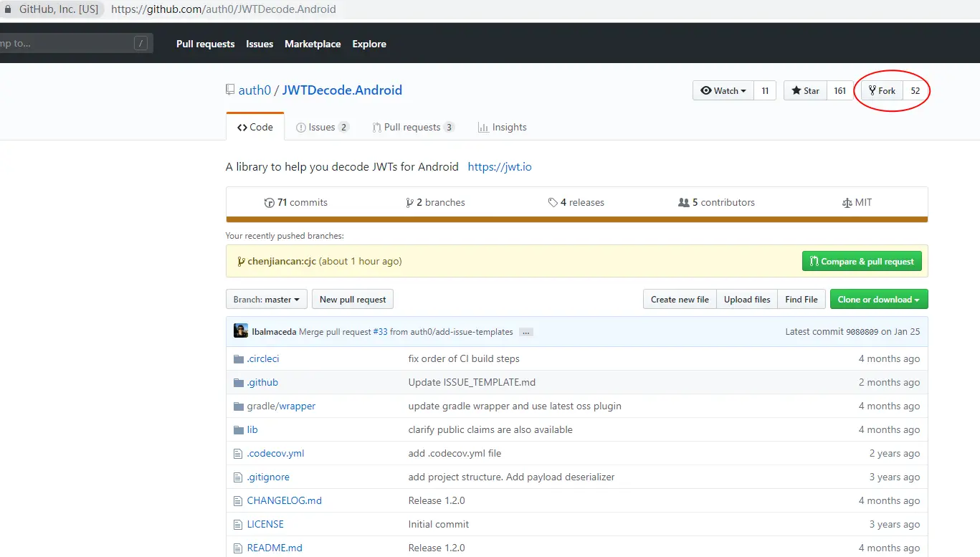The height and width of the screenshot is (557, 980).
Task: Click the .github folder icon
Action: point(239,382)
